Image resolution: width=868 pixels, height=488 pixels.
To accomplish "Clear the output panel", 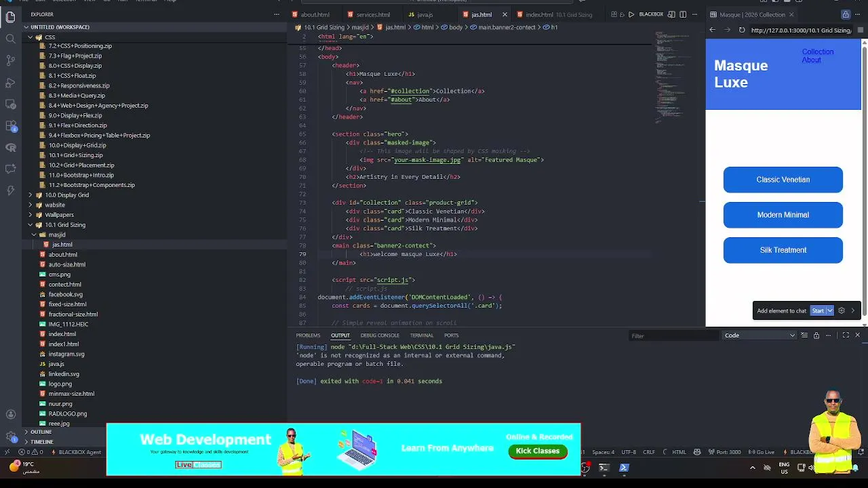I will click(x=804, y=335).
